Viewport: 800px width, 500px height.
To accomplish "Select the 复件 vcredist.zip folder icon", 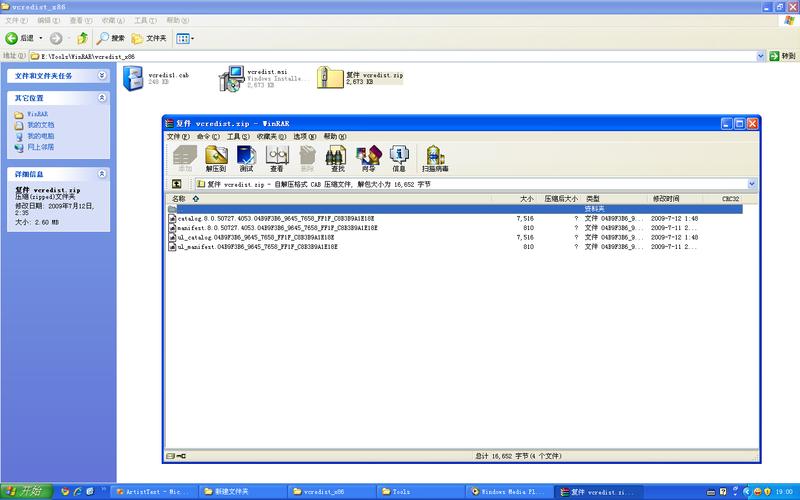I will pos(330,78).
